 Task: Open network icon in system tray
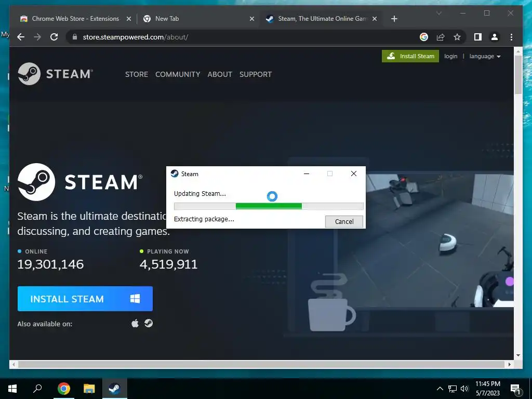click(x=453, y=389)
